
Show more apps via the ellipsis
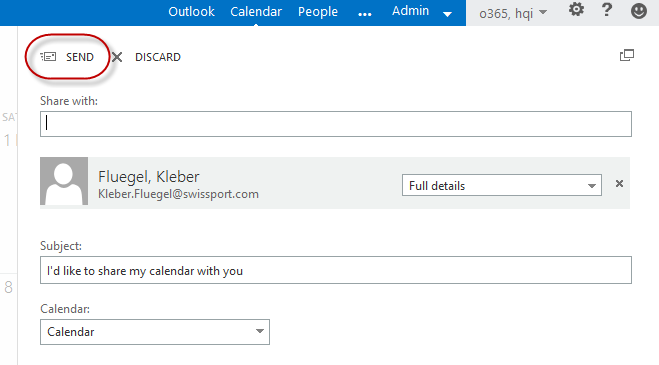[x=364, y=15]
